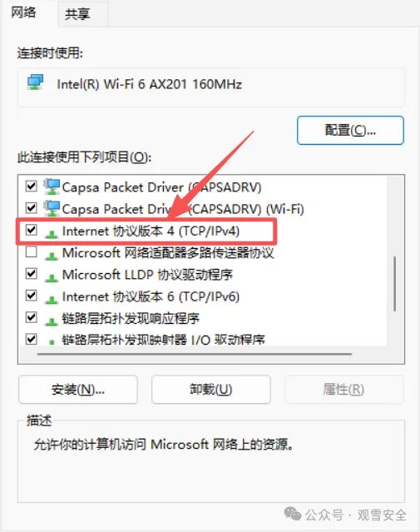Image resolution: width=420 pixels, height=532 pixels.
Task: Click the 链路层拓扑发现响应程序 protocol icon
Action: [52, 321]
